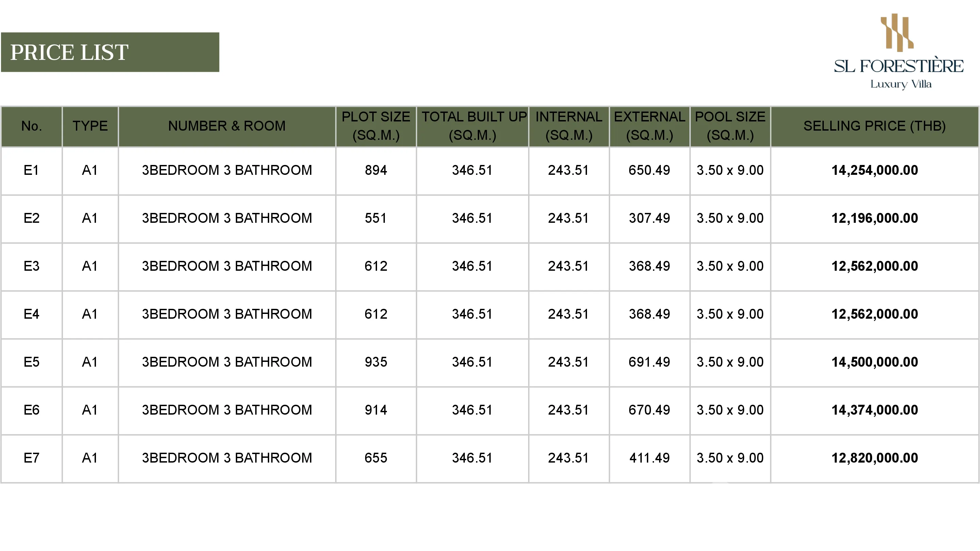Screen dimensions: 980x551
Task: Select the SELLING PRICE (THB) column header
Action: point(874,126)
